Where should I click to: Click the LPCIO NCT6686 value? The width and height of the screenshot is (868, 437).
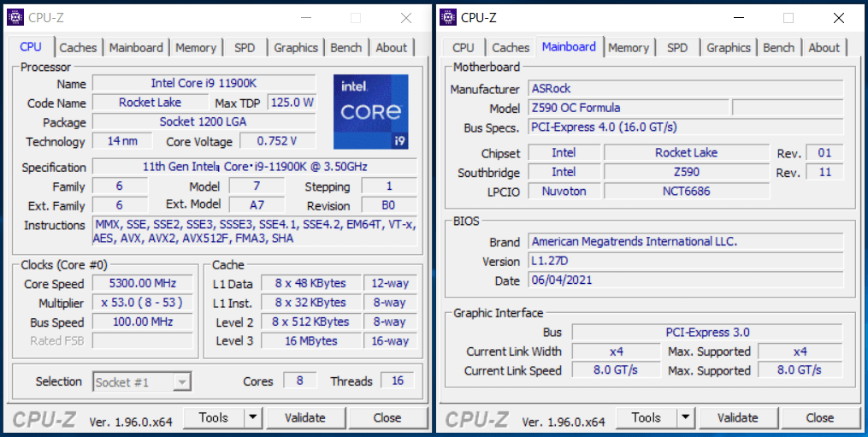(x=687, y=191)
